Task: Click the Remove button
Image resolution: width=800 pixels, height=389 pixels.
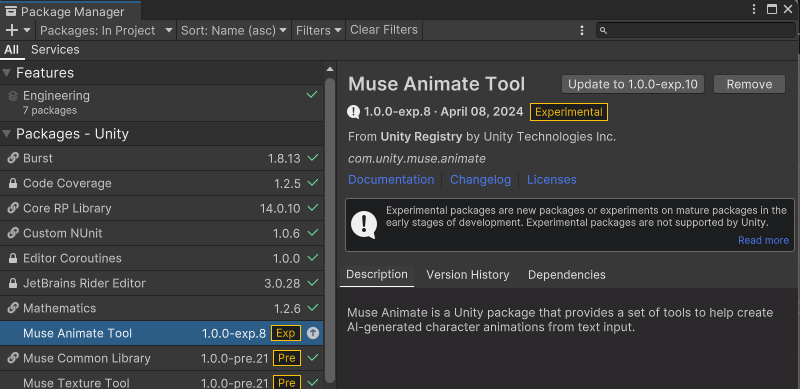Action: point(749,84)
